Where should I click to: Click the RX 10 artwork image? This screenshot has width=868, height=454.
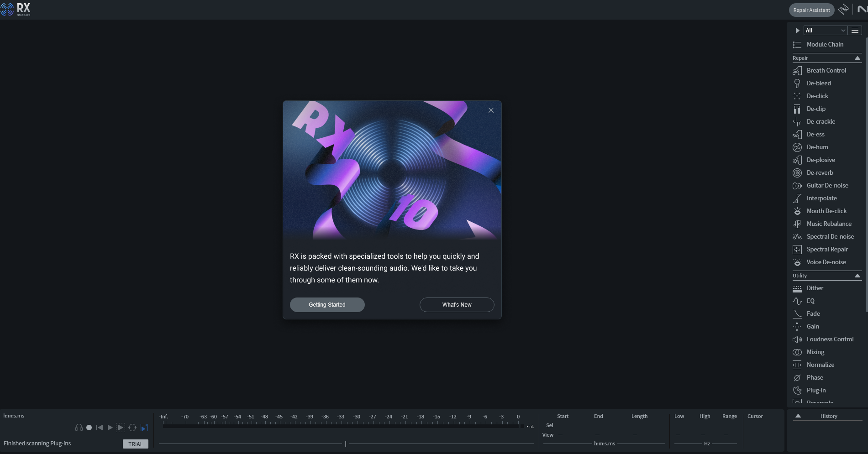click(392, 170)
